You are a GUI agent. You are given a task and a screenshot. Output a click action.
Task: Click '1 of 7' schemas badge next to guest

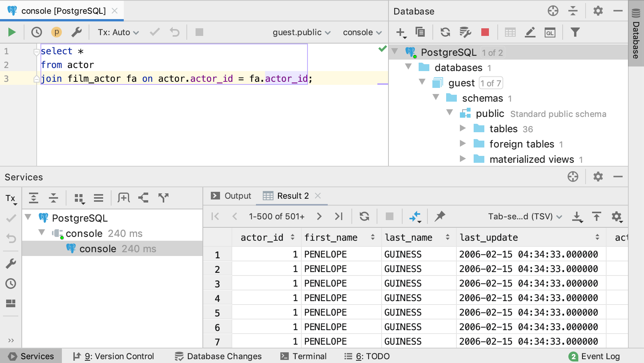[491, 83]
